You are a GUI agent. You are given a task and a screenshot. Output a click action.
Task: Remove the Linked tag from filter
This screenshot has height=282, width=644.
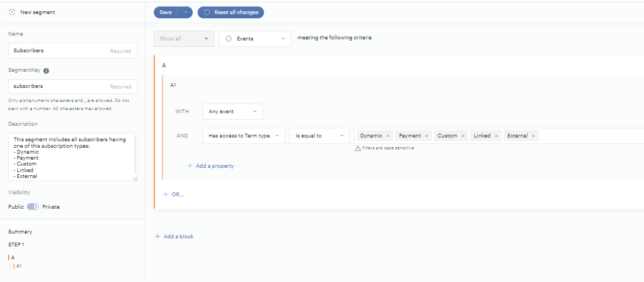496,136
